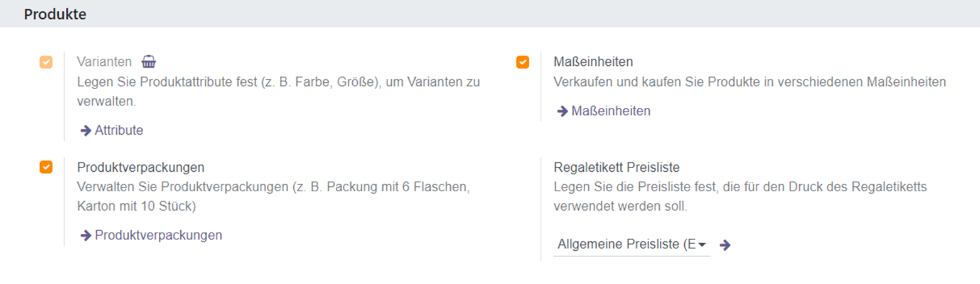
Task: Open the Regaletikett Preisliste dropdown
Action: (627, 245)
